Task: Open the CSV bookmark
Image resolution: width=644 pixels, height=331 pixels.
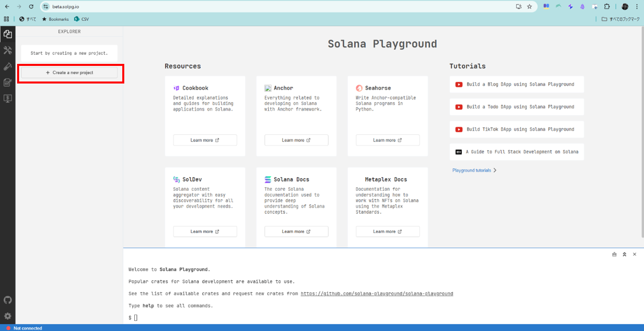Action: [x=81, y=19]
